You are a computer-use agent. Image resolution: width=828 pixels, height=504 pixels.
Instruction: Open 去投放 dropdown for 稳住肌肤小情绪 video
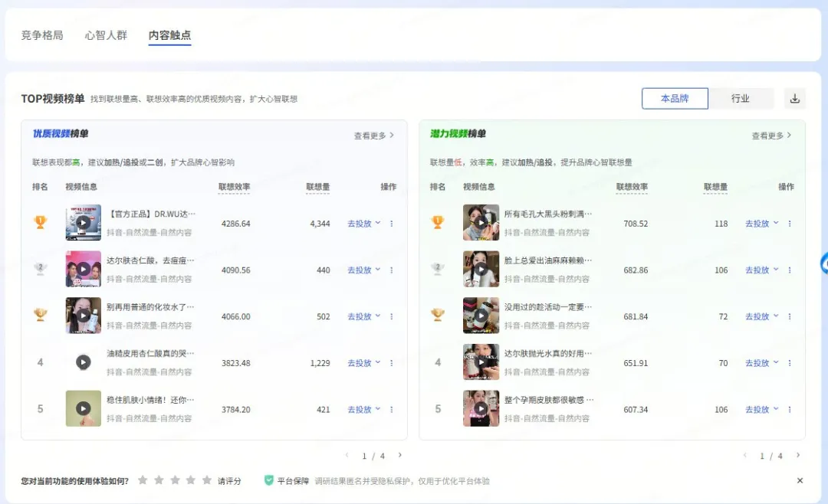click(x=363, y=410)
